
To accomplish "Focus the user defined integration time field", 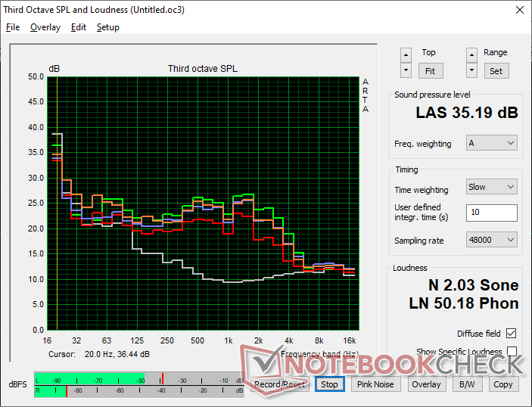I will tap(492, 213).
